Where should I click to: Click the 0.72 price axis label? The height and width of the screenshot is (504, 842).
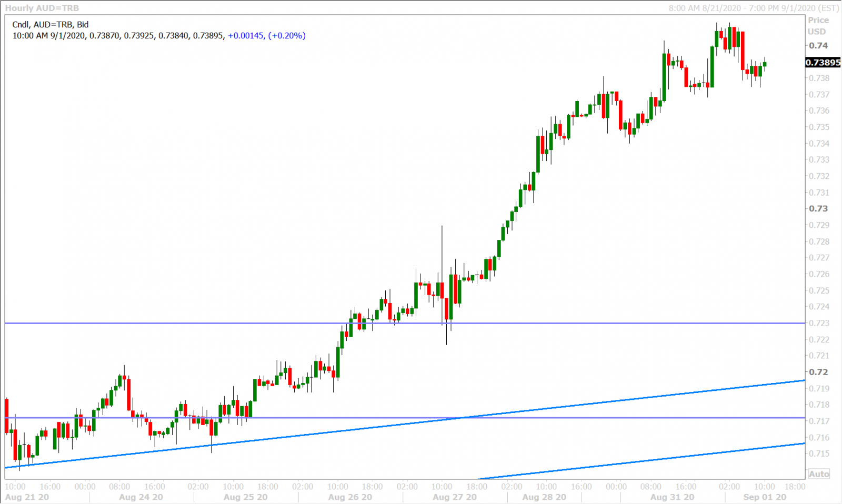tap(818, 372)
